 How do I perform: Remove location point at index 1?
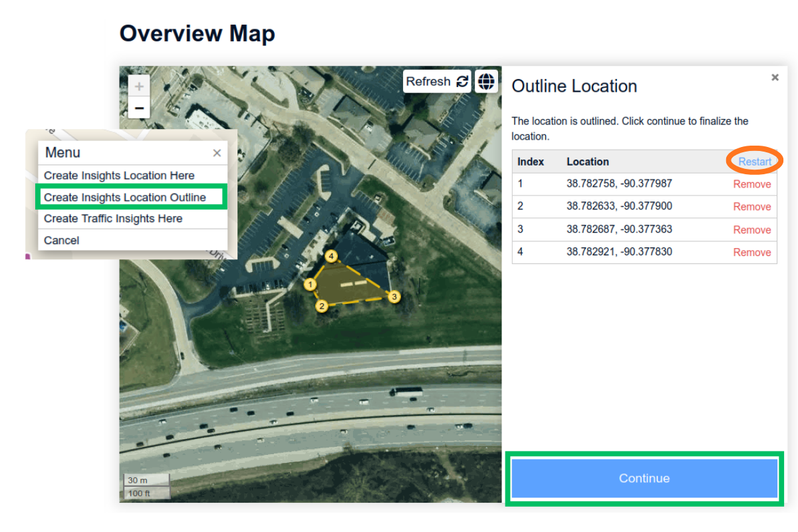point(751,184)
